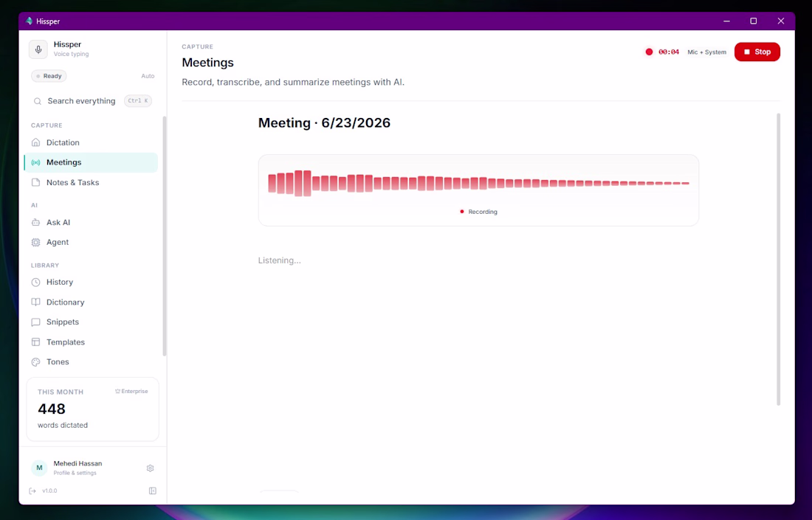Click the 448 words dictated count
The image size is (812, 520).
(52, 409)
